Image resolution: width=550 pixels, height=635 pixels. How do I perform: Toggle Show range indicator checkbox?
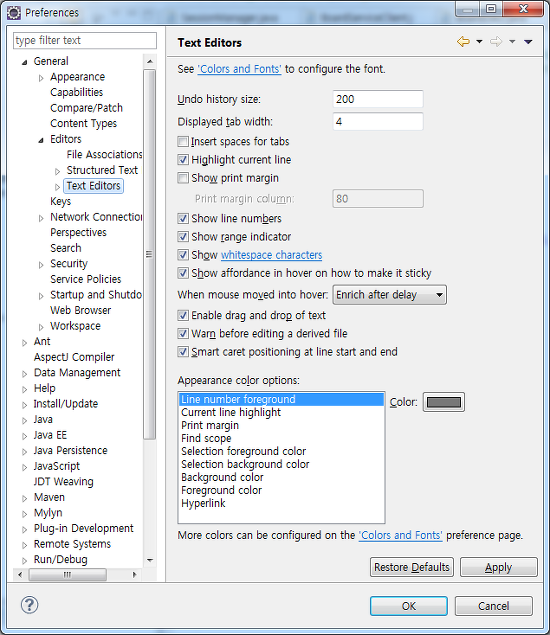click(183, 237)
